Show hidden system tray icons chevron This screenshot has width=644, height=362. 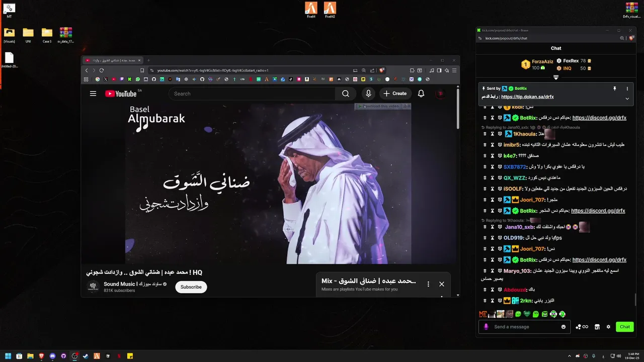(569, 356)
